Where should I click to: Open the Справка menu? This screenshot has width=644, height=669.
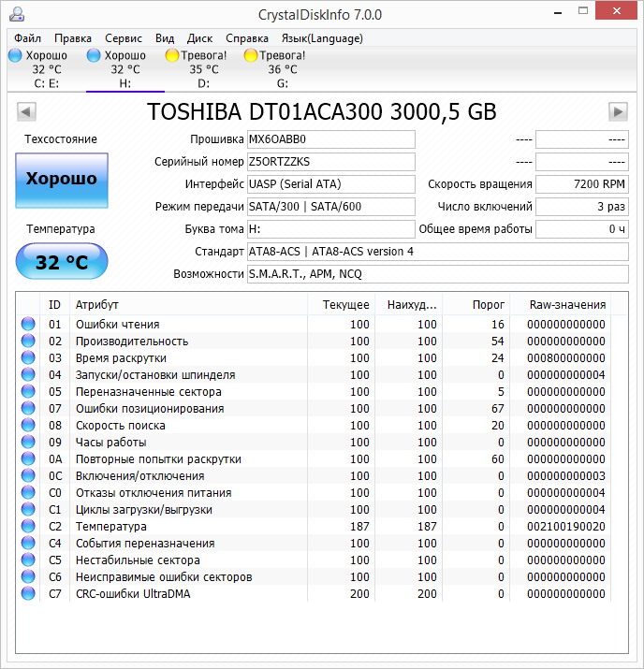coord(247,38)
